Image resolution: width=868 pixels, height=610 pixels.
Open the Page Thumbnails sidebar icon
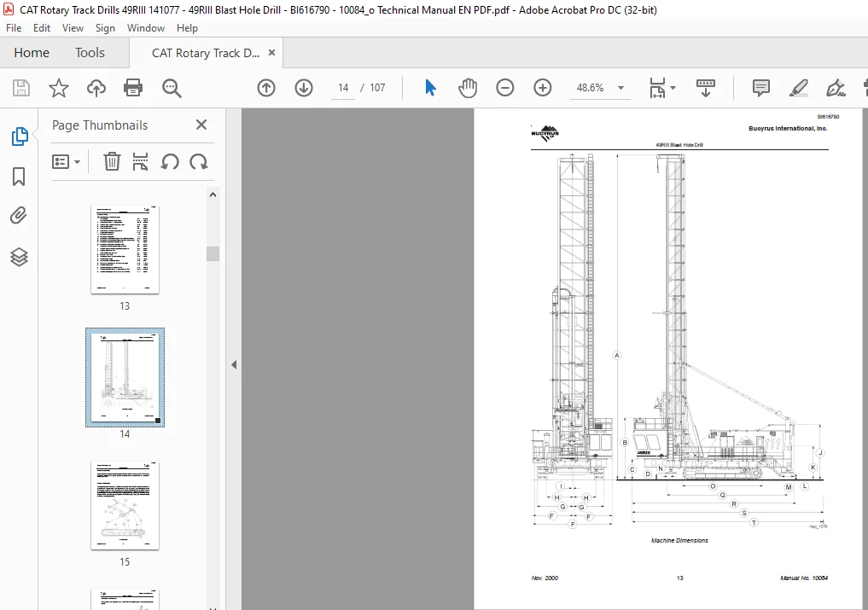click(x=20, y=137)
